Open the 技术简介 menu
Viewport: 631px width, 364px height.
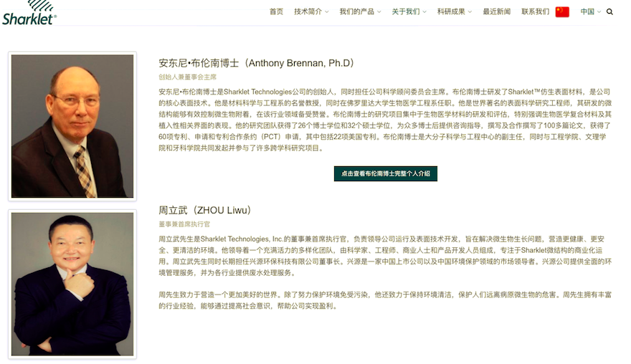coord(308,11)
